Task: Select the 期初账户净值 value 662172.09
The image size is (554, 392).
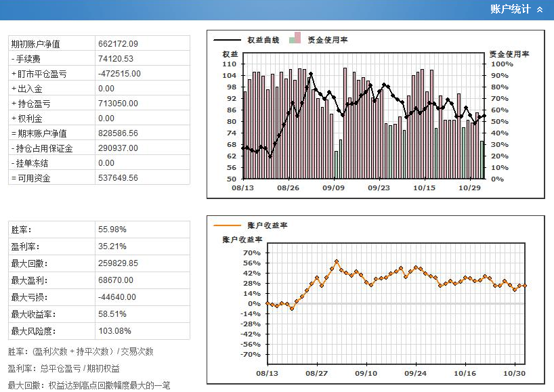Action: (118, 44)
